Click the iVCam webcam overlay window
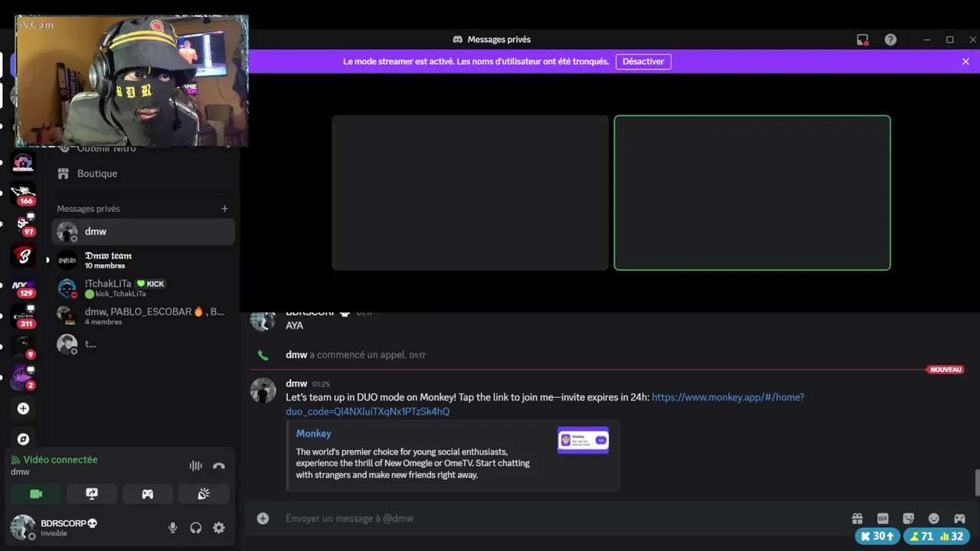The image size is (980, 551). [132, 80]
